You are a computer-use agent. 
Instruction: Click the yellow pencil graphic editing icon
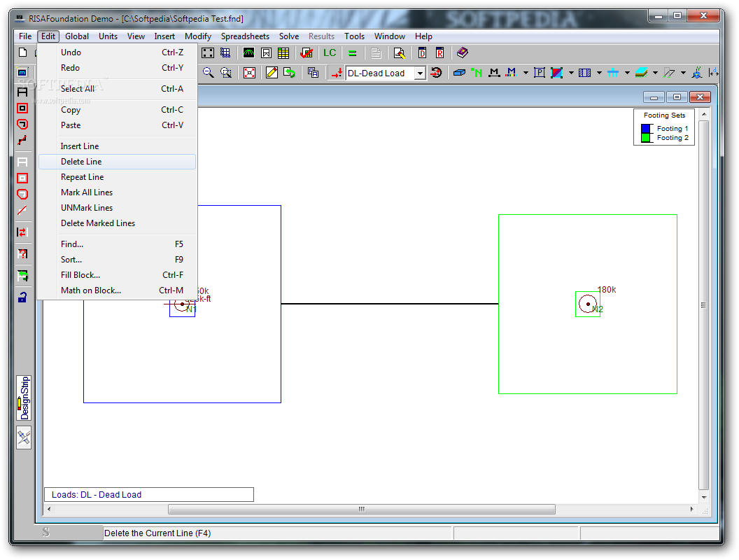(272, 73)
